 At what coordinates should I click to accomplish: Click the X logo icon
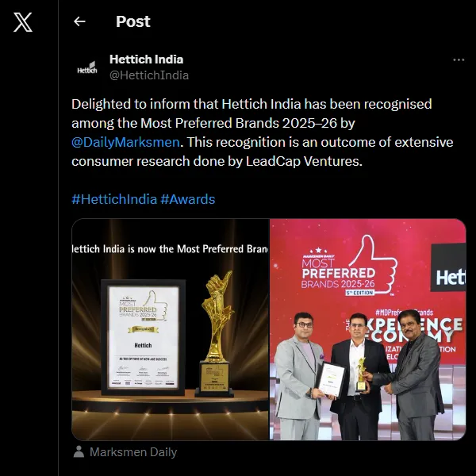point(23,22)
